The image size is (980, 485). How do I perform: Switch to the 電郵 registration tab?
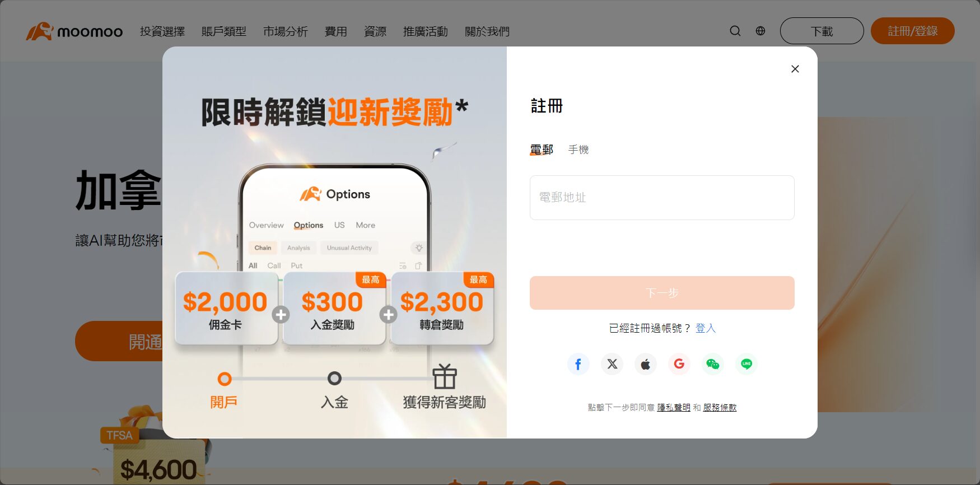(x=542, y=150)
